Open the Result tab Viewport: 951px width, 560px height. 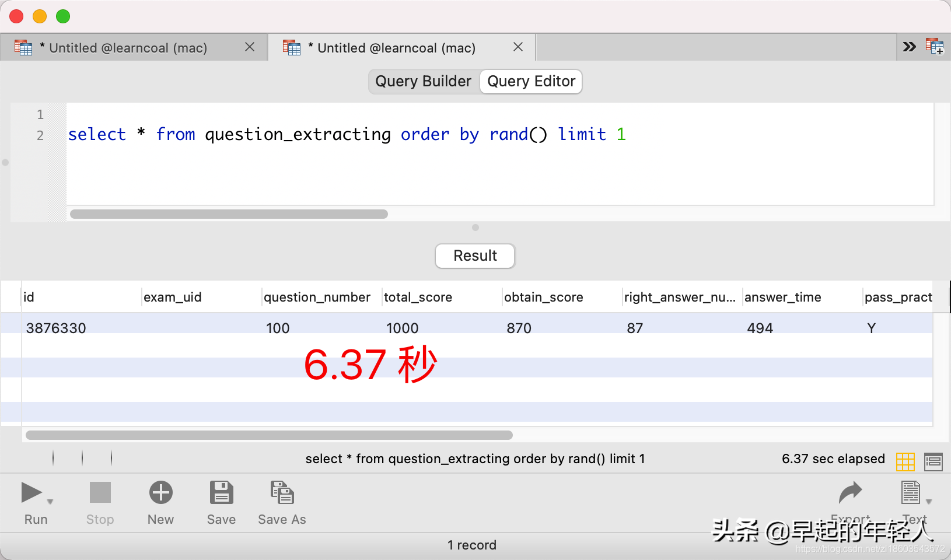pos(475,256)
